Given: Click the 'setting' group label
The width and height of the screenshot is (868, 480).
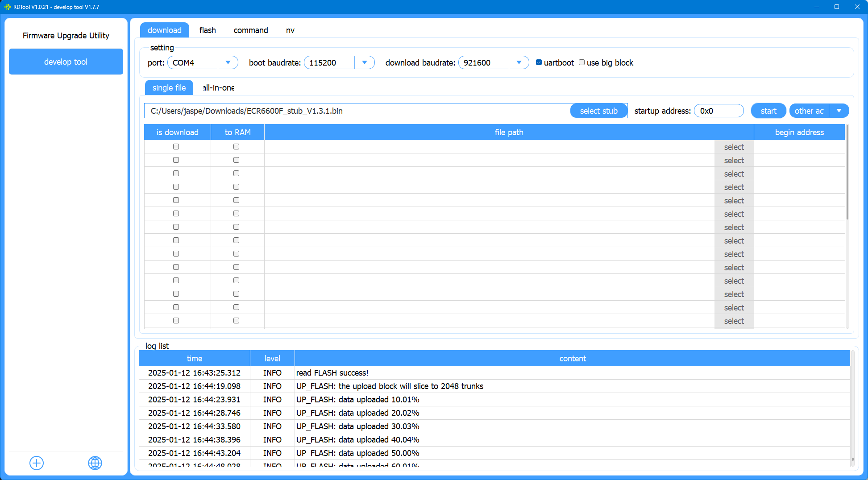Looking at the screenshot, I should (162, 47).
